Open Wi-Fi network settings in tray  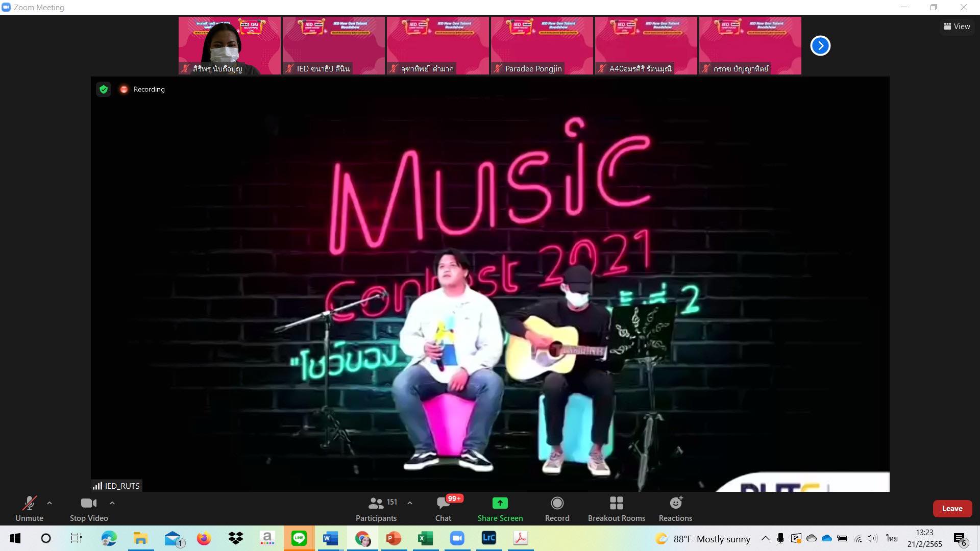pyautogui.click(x=858, y=538)
